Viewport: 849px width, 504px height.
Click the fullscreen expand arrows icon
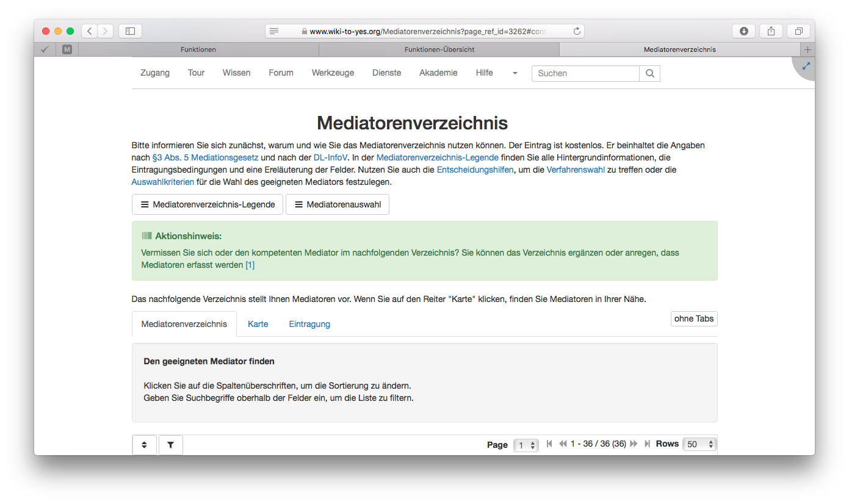806,66
